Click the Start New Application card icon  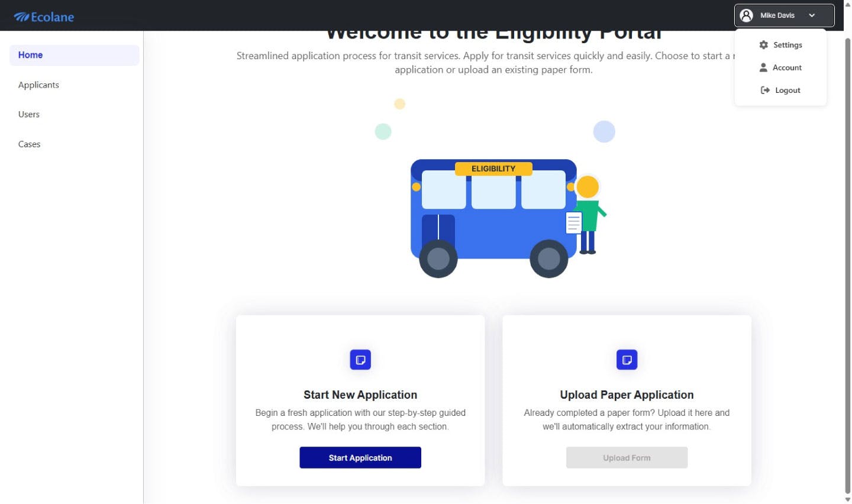tap(360, 359)
